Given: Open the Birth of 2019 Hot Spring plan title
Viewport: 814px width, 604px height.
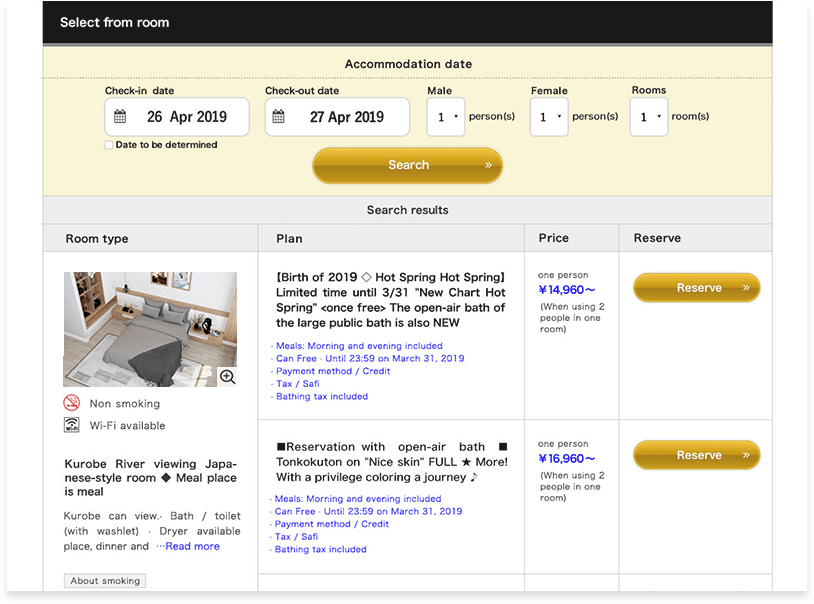Looking at the screenshot, I should pyautogui.click(x=390, y=300).
